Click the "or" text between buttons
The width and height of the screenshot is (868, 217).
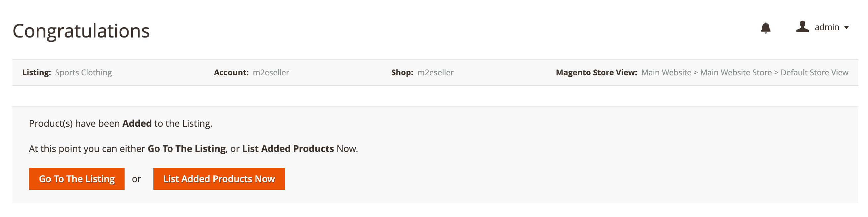136,179
